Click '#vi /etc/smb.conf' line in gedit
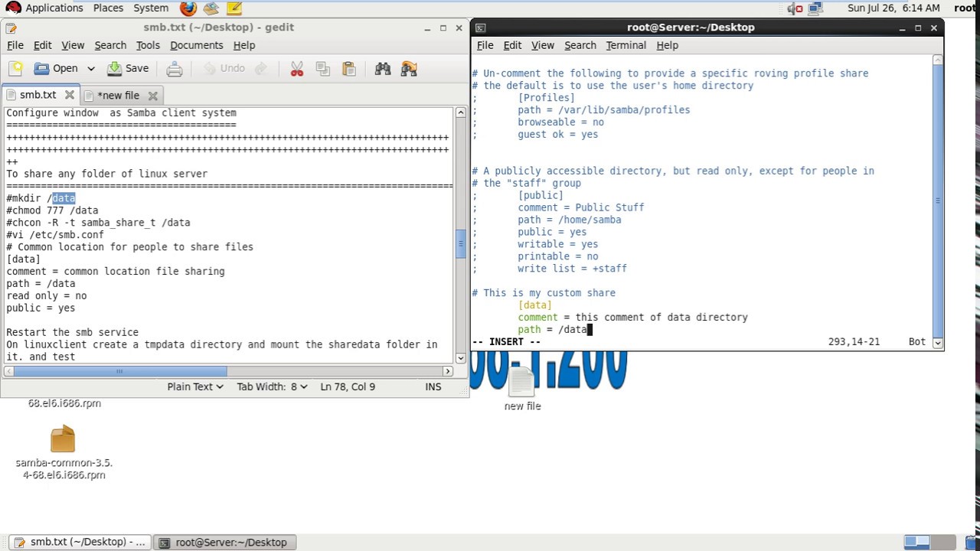The height and width of the screenshot is (551, 980). pos(55,235)
